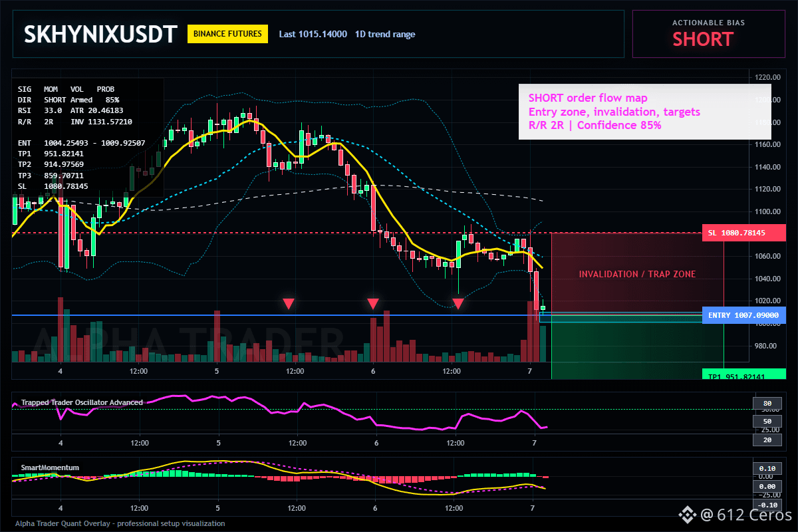This screenshot has width=798, height=532.
Task: Click the 'R/R 2R | Confidence 85%' annotation line
Action: (x=595, y=125)
